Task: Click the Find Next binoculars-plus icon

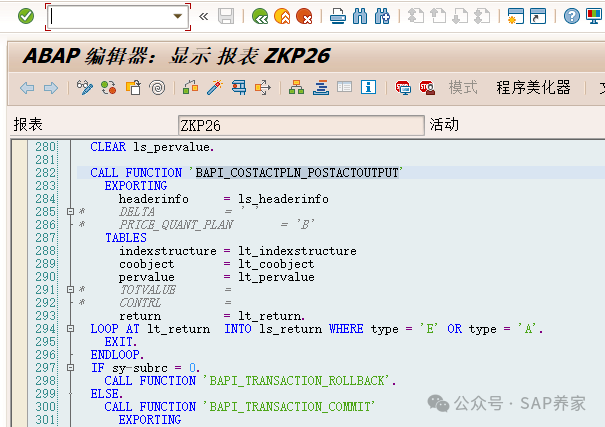Action: point(382,16)
